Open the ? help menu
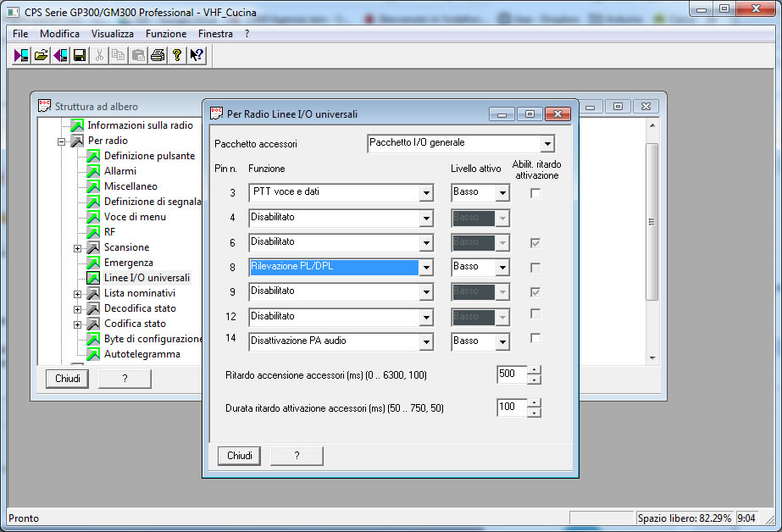 [247, 33]
